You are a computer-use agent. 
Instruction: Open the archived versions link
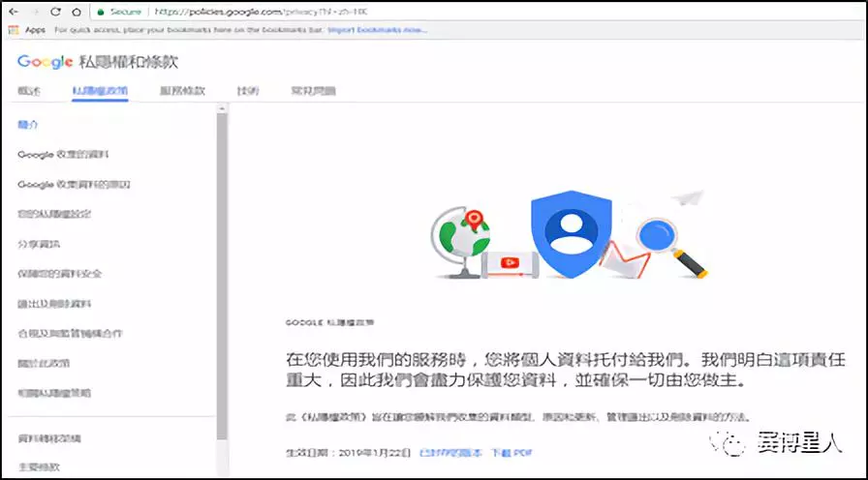click(450, 453)
